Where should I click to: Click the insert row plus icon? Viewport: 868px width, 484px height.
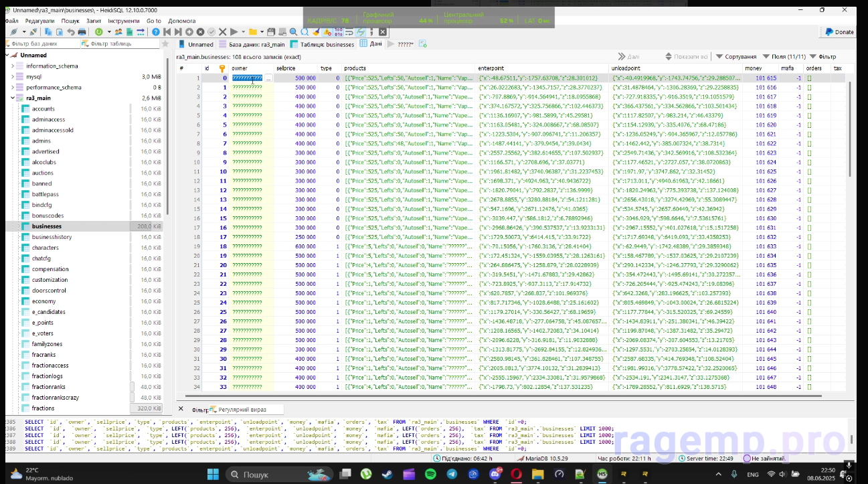[x=189, y=31]
